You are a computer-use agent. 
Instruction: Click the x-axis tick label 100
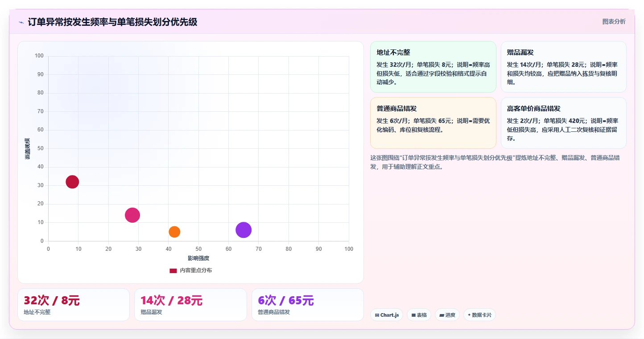pos(349,249)
